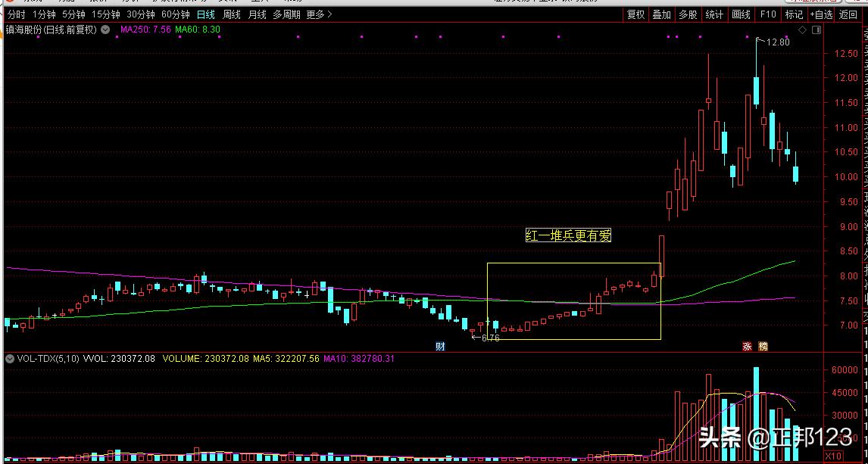Click 10.50 on the price axis
Viewport: 868px width, 464px height.
[846, 153]
